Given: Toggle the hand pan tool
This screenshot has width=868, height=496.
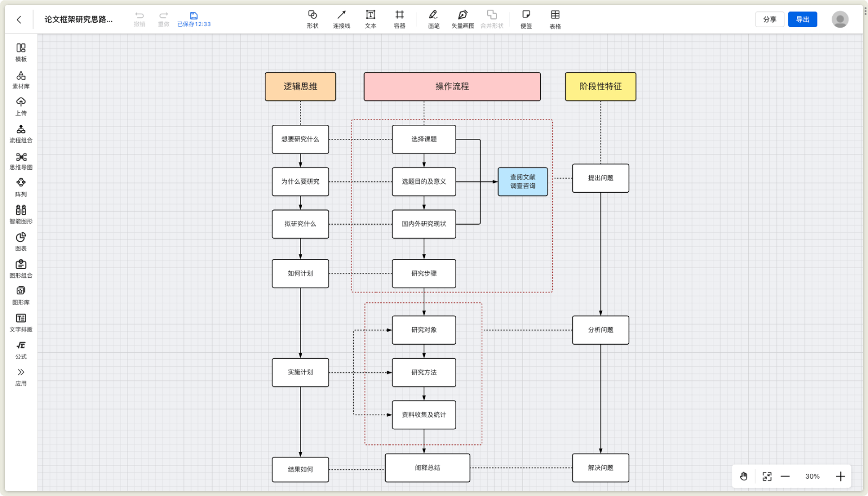Looking at the screenshot, I should [743, 476].
